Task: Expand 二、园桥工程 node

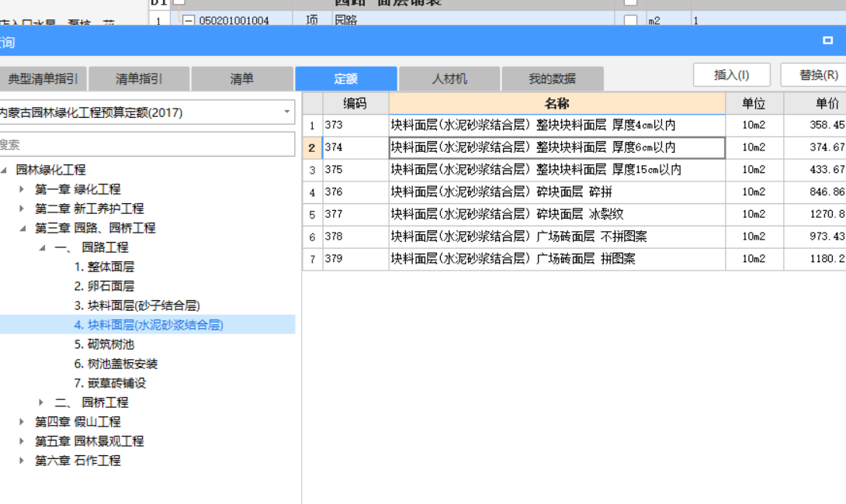Action: [x=40, y=402]
